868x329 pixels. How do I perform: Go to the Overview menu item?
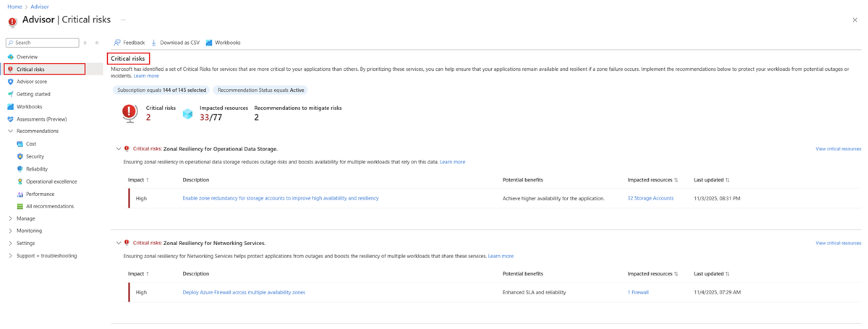coord(27,56)
